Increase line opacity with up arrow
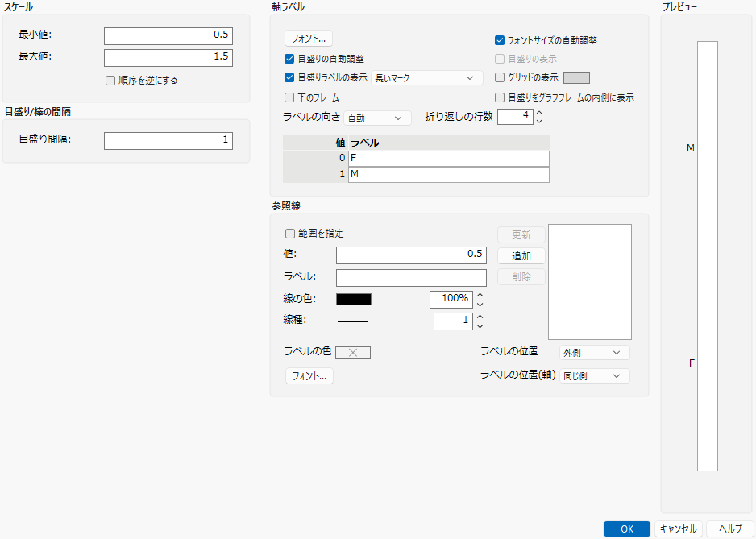The image size is (756, 539). (x=480, y=296)
